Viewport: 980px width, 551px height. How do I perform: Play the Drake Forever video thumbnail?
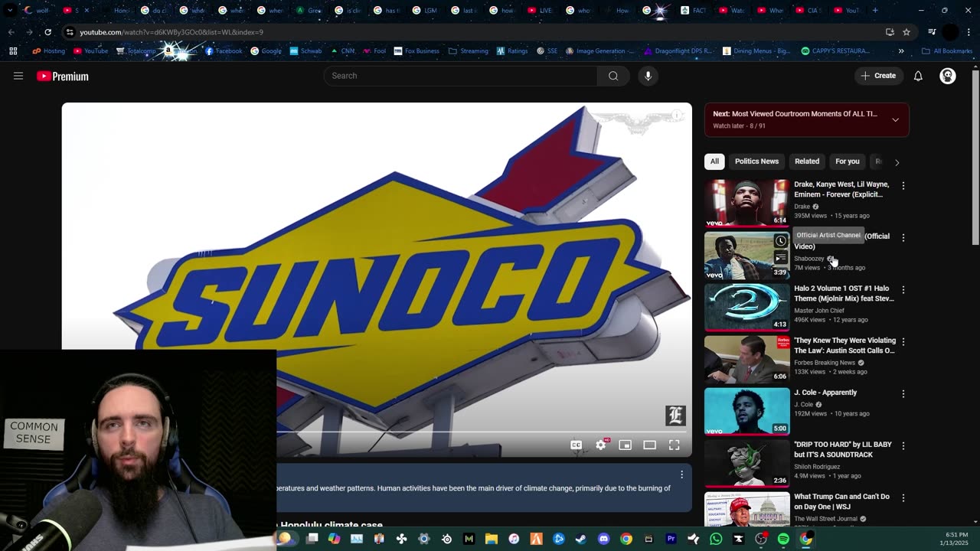(746, 203)
